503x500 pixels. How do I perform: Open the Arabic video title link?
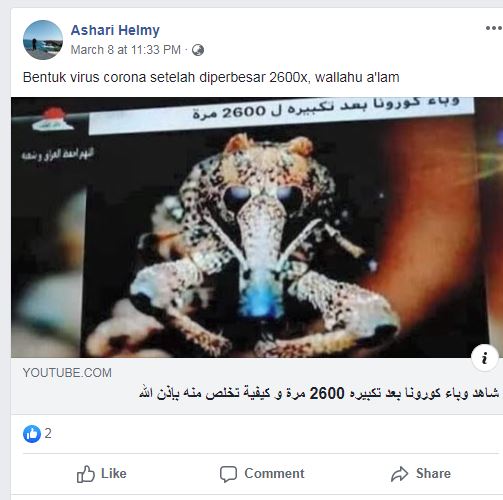[x=319, y=393]
